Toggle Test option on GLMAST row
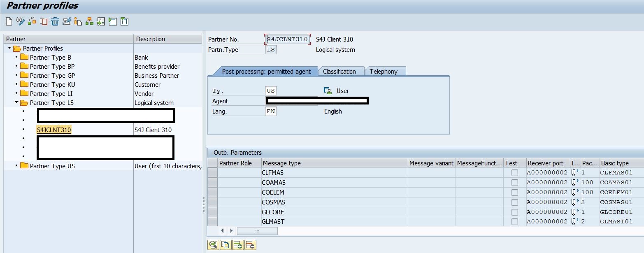 point(514,221)
